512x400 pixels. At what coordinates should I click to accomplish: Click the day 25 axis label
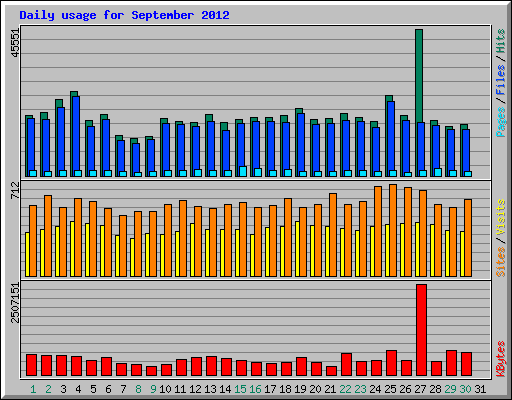[390, 389]
